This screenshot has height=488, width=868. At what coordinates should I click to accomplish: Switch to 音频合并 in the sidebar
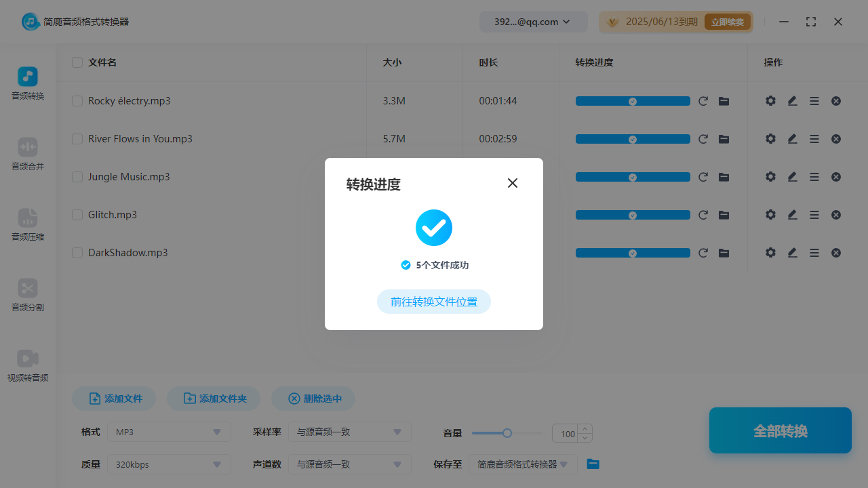pyautogui.click(x=28, y=154)
